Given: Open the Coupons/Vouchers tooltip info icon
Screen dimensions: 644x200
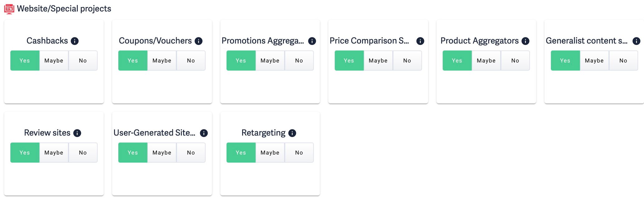Looking at the screenshot, I should click(198, 41).
